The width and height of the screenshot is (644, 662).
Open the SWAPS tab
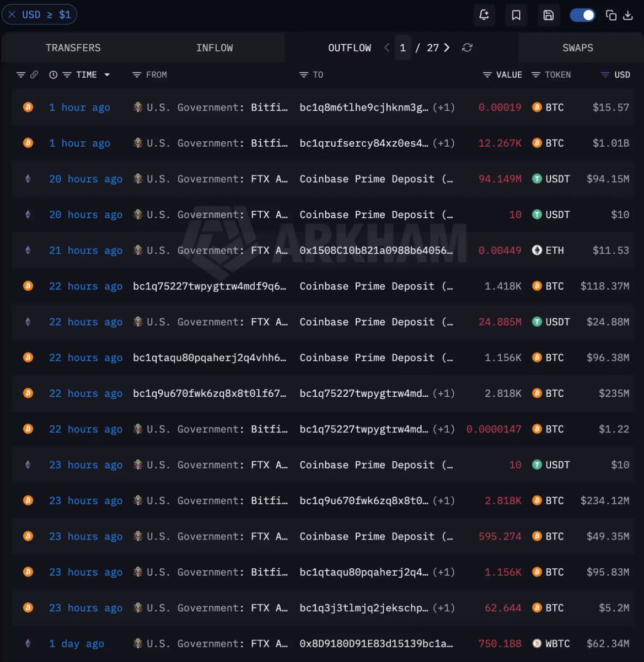coord(578,48)
